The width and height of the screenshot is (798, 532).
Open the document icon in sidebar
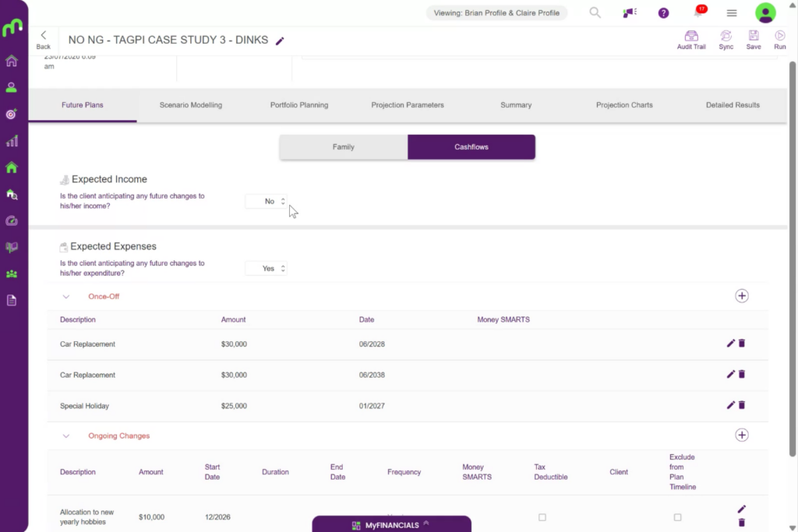pyautogui.click(x=11, y=301)
